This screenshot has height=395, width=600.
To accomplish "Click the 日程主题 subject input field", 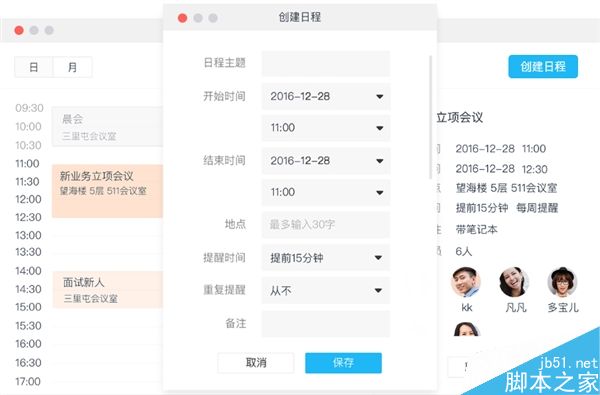I will tap(326, 63).
